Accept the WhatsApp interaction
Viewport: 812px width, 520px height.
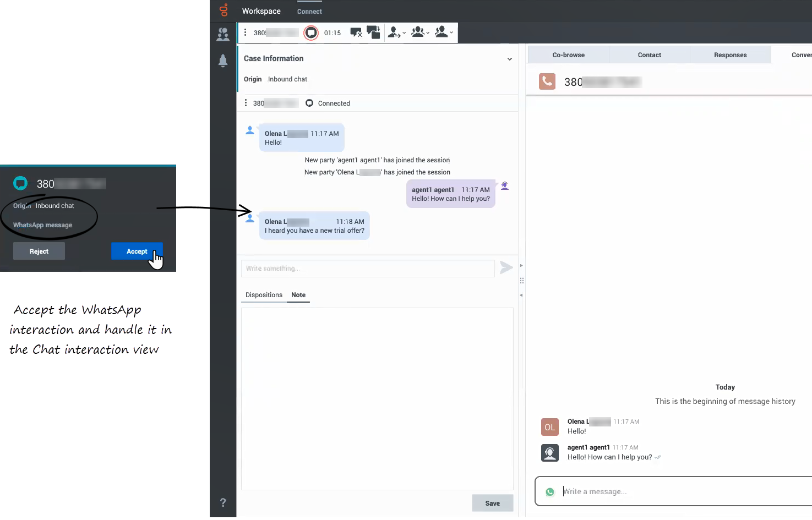[x=137, y=251]
